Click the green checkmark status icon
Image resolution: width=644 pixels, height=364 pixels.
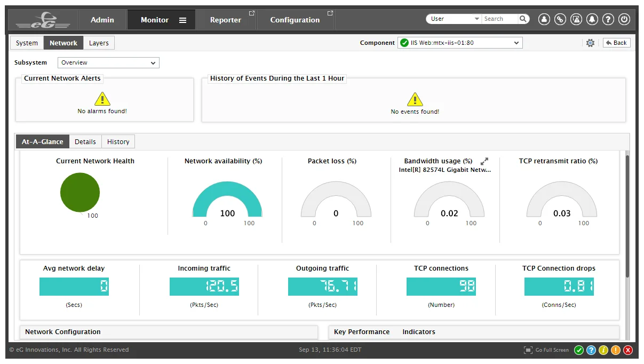(x=579, y=350)
